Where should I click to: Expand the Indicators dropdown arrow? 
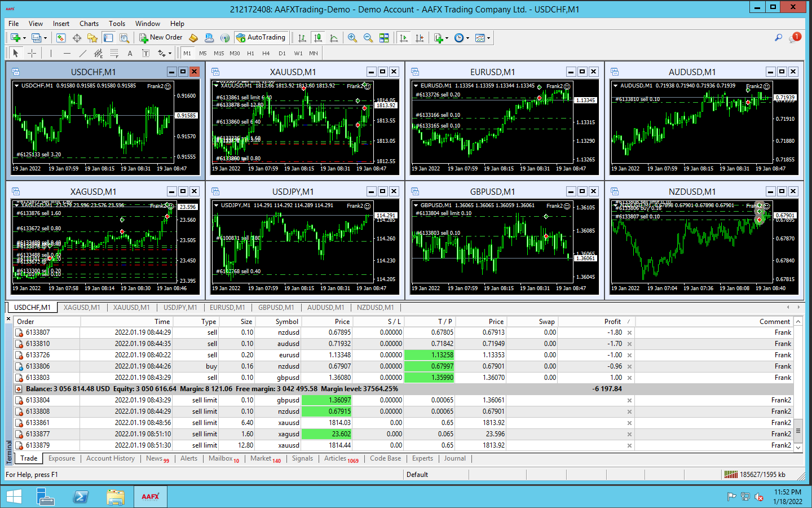coord(447,38)
